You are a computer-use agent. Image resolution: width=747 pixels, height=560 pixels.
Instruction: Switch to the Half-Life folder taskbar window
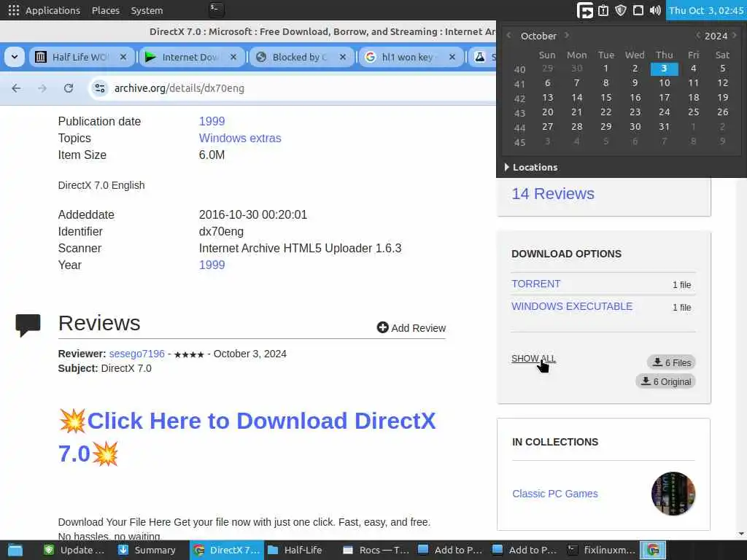click(x=295, y=551)
